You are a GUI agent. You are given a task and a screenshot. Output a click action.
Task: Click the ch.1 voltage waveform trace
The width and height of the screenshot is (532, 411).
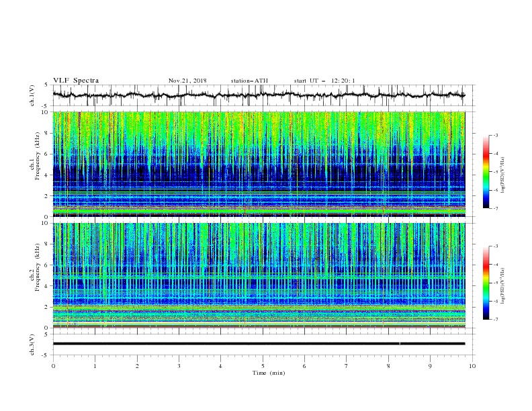(x=259, y=95)
